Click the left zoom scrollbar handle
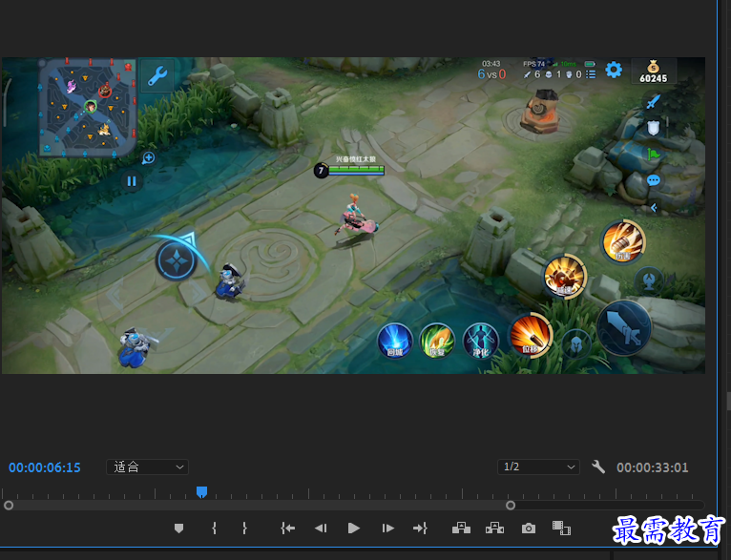 pos(9,505)
